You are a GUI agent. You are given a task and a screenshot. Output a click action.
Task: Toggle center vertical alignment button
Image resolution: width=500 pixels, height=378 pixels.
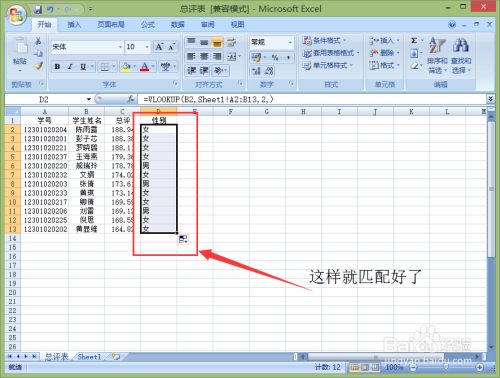[x=204, y=42]
